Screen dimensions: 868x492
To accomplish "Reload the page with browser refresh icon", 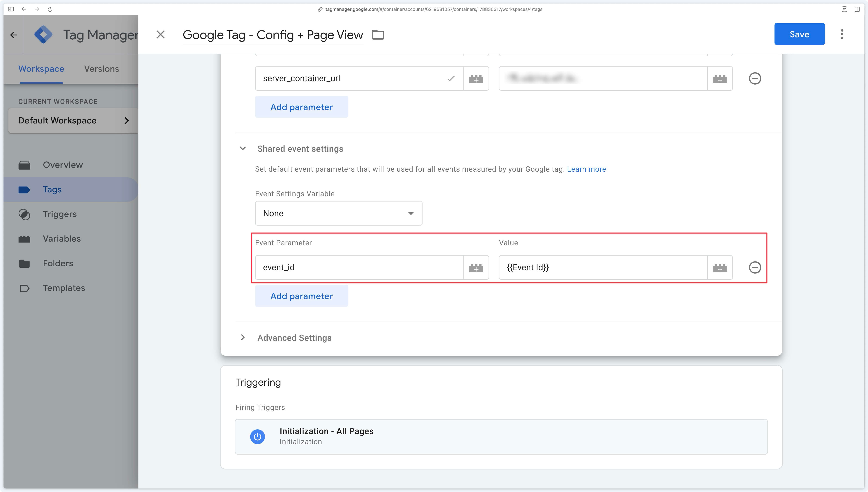I will coord(50,9).
